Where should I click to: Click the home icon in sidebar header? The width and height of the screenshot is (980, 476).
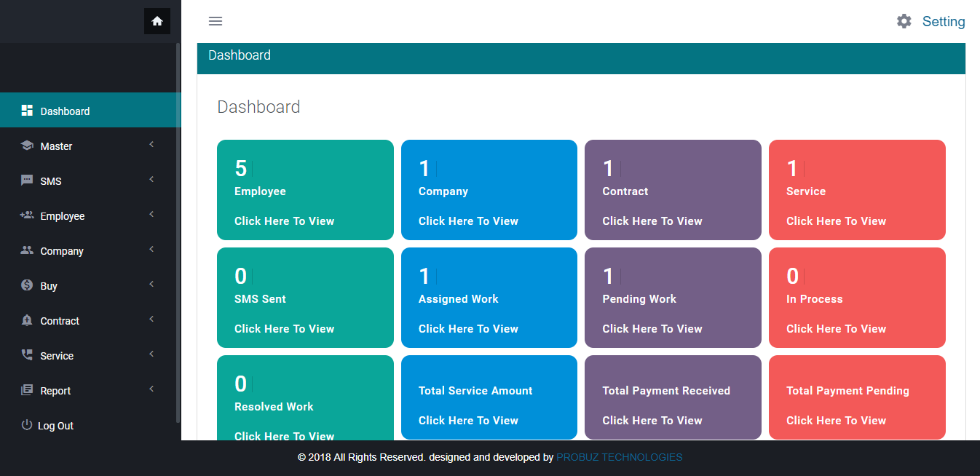[157, 21]
